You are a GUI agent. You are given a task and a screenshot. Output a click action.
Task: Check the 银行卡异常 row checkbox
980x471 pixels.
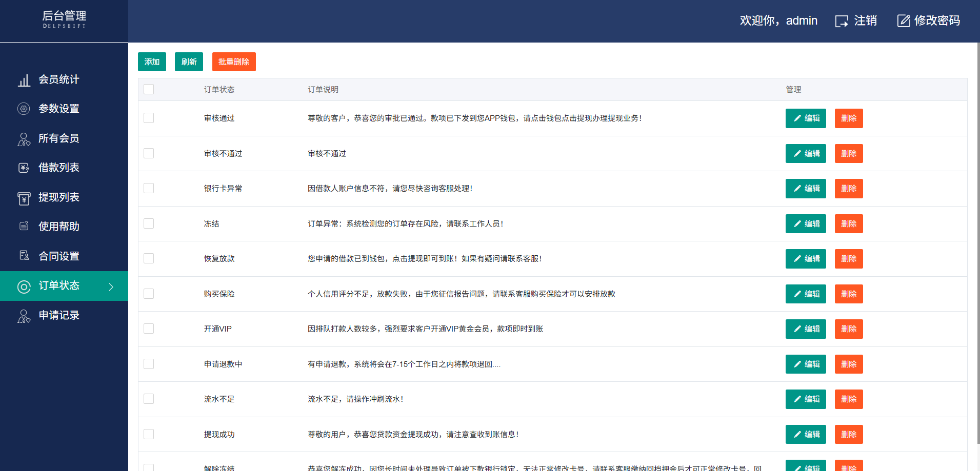tap(149, 188)
